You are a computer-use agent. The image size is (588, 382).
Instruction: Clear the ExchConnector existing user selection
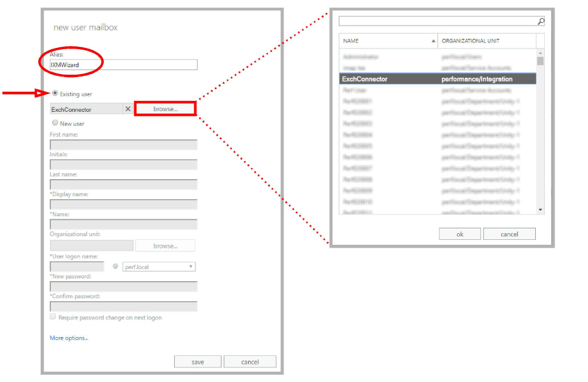128,109
